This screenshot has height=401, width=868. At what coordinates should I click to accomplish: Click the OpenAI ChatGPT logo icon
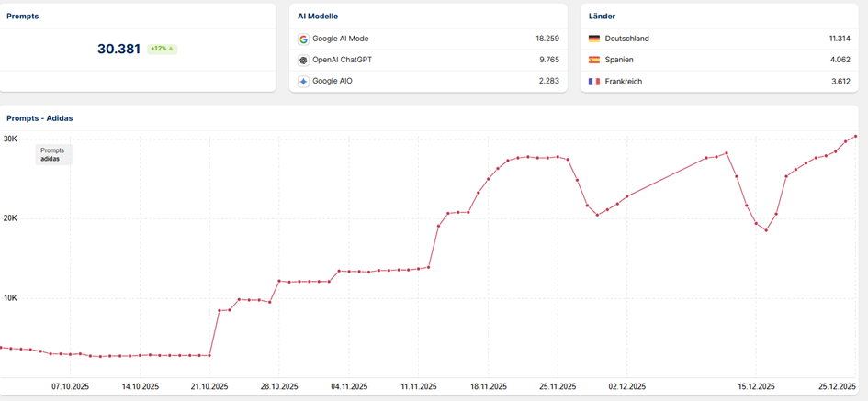(x=303, y=61)
